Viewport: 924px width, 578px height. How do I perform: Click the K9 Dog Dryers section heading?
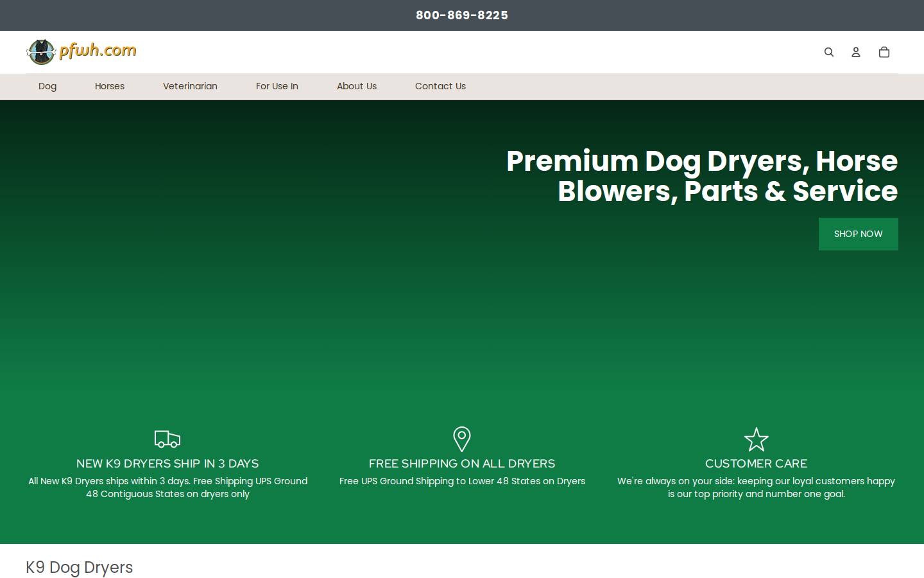80,568
